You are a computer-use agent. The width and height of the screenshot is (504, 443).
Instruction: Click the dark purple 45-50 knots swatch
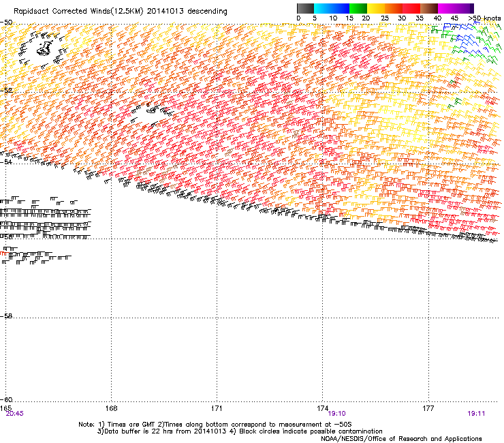pyautogui.click(x=464, y=8)
